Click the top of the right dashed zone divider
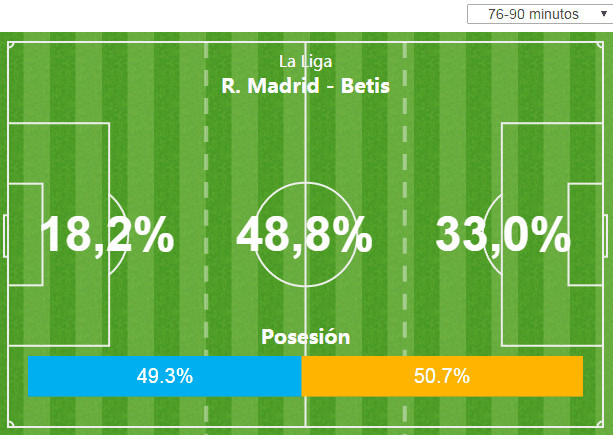 [x=405, y=50]
